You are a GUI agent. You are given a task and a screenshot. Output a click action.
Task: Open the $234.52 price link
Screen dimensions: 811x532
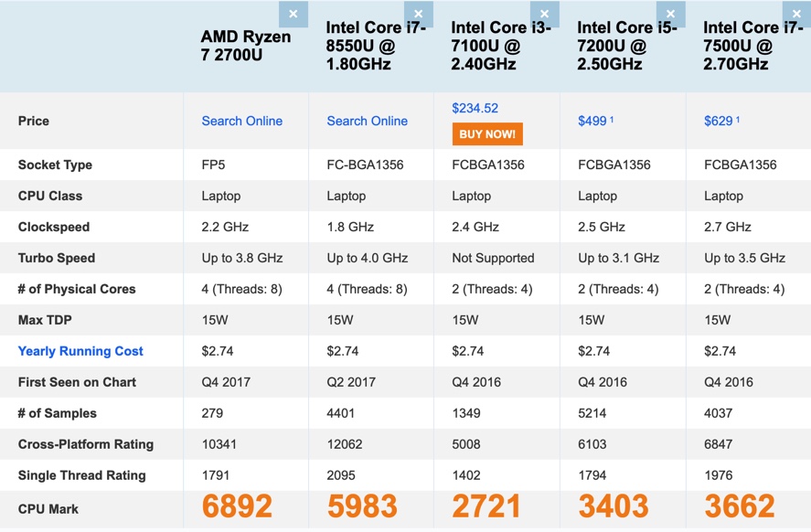(475, 108)
